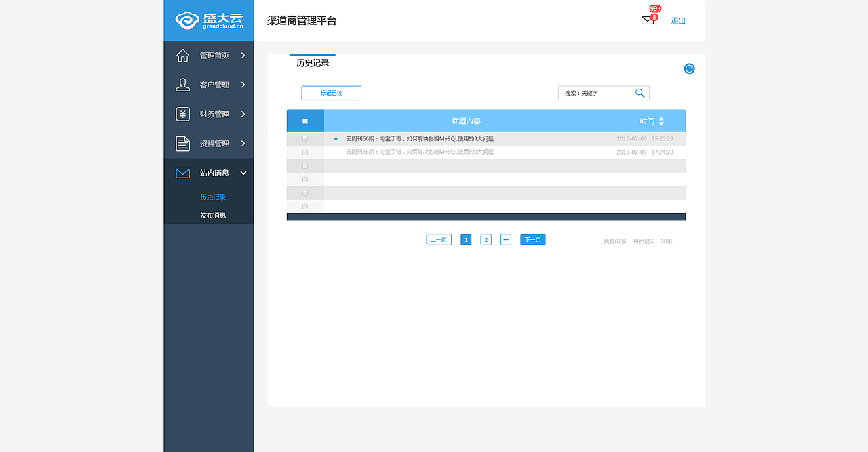868x452 pixels.
Task: Click the 共有67条 每页显示：20条 text
Action: 638,241
